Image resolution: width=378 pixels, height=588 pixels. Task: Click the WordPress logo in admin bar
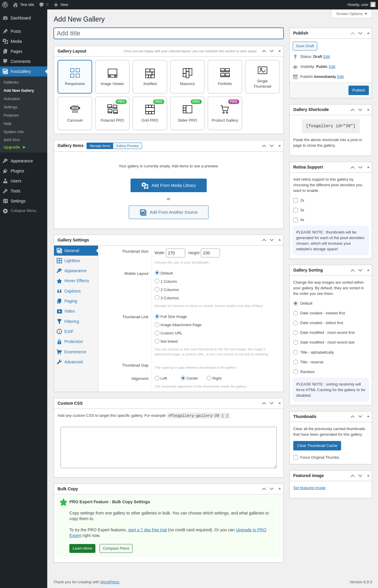pyautogui.click(x=5, y=5)
